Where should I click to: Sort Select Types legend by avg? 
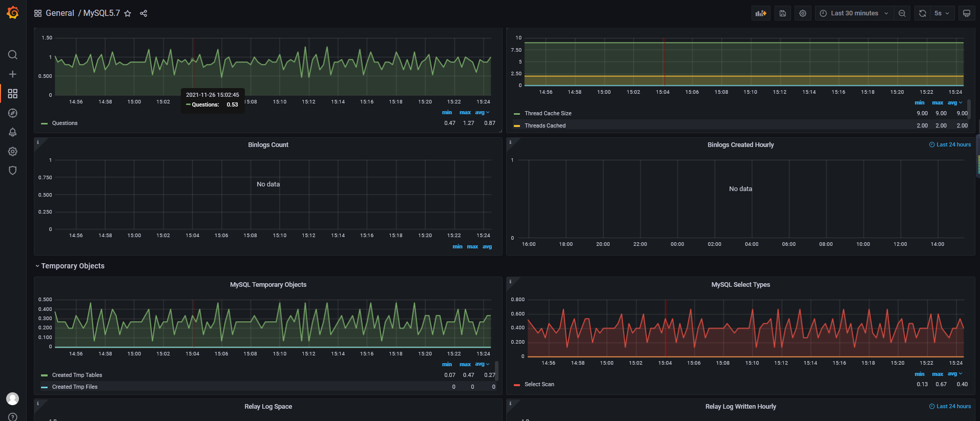(x=955, y=374)
